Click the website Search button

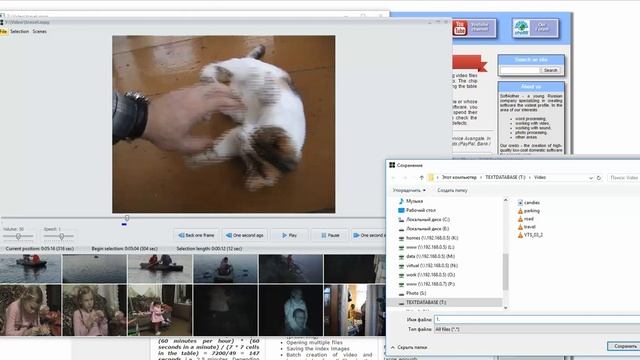[x=551, y=70]
